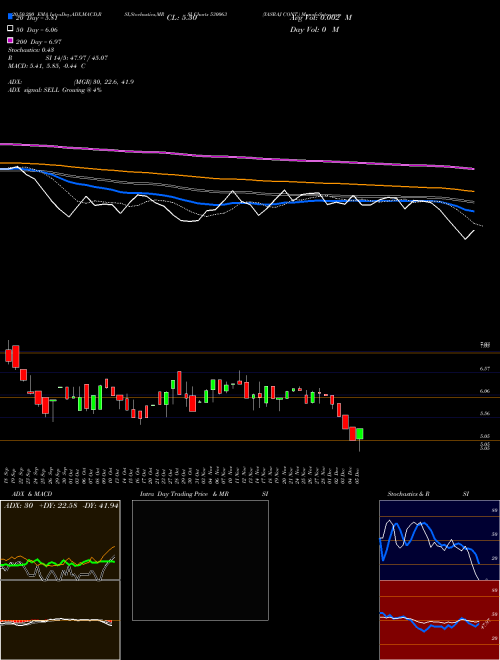500x660 pixels.
Task: Select the '50 Day - 6.06' legend text
Action: (x=37, y=29)
